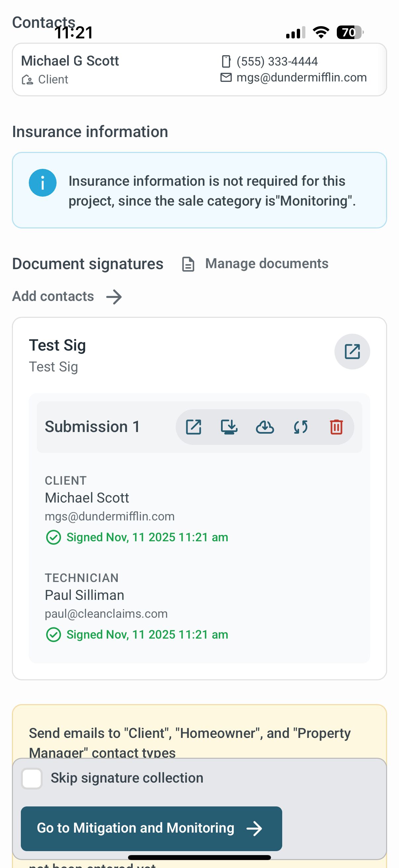The height and width of the screenshot is (868, 399).
Task: Tap the envelope icon beside the contact email
Action: tap(226, 77)
